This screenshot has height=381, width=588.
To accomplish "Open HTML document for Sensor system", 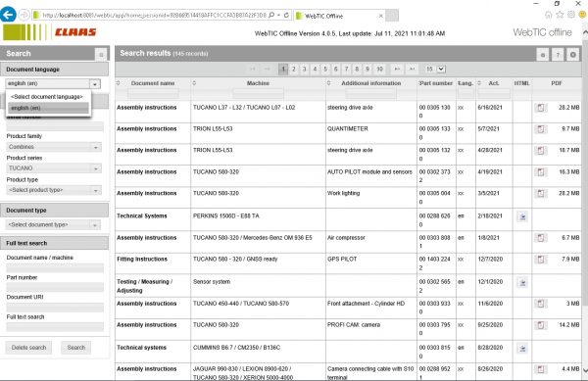I will pos(522,282).
